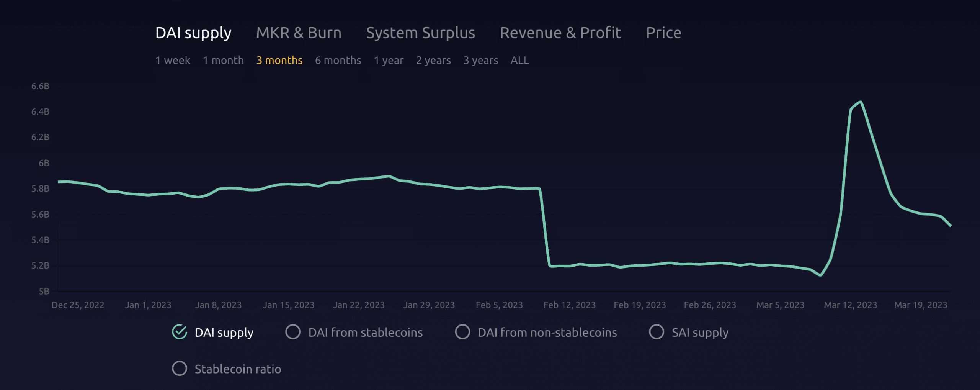Viewport: 980px width, 390px height.
Task: Click the Feb 19, 2023 axis label
Action: pos(640,305)
